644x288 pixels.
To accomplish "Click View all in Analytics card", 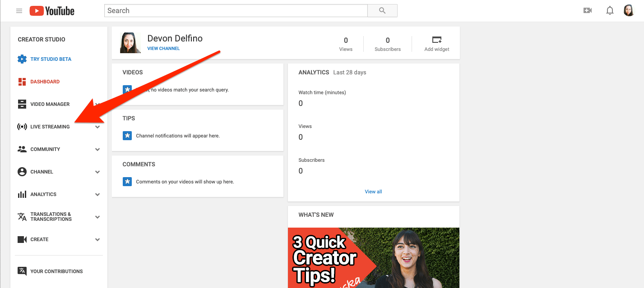I will (373, 192).
